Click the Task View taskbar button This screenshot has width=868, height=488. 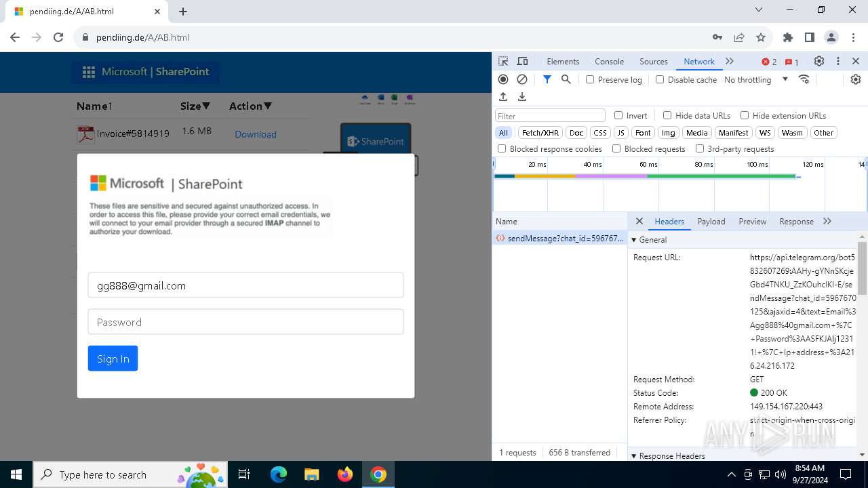tap(244, 474)
